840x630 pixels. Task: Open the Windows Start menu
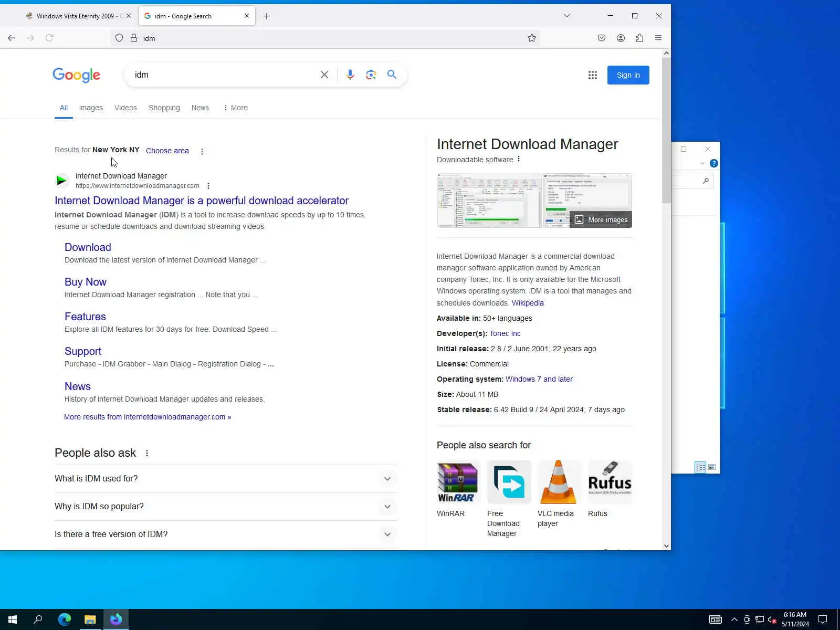tap(13, 619)
